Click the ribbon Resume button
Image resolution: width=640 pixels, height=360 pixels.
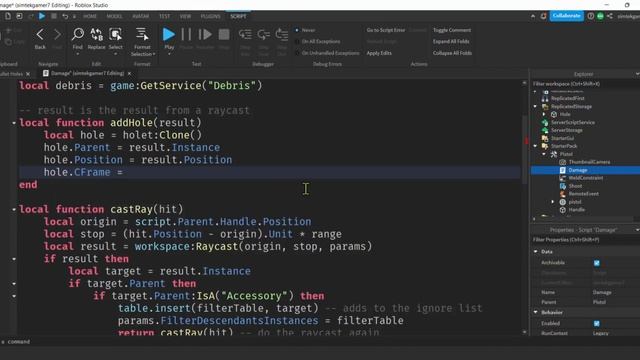pos(205,34)
